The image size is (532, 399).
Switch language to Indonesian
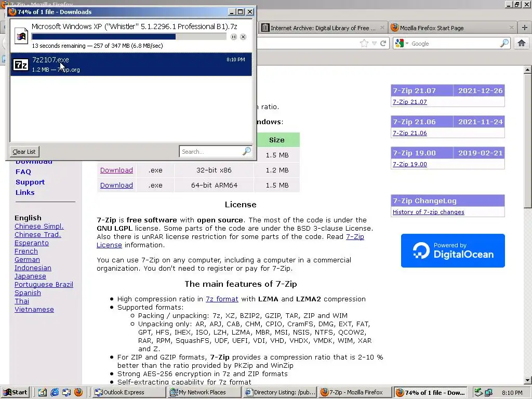(33, 268)
